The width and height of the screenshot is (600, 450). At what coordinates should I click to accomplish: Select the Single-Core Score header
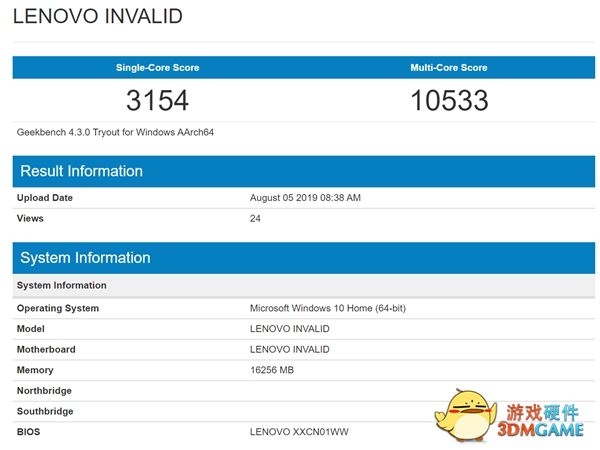click(158, 68)
